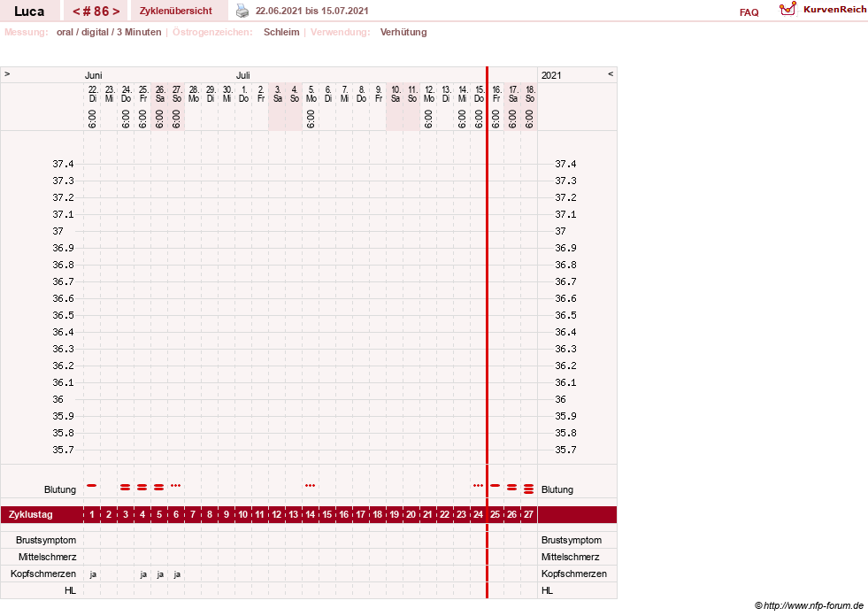Visit the http://www.nfp-forum.de link

[813, 605]
